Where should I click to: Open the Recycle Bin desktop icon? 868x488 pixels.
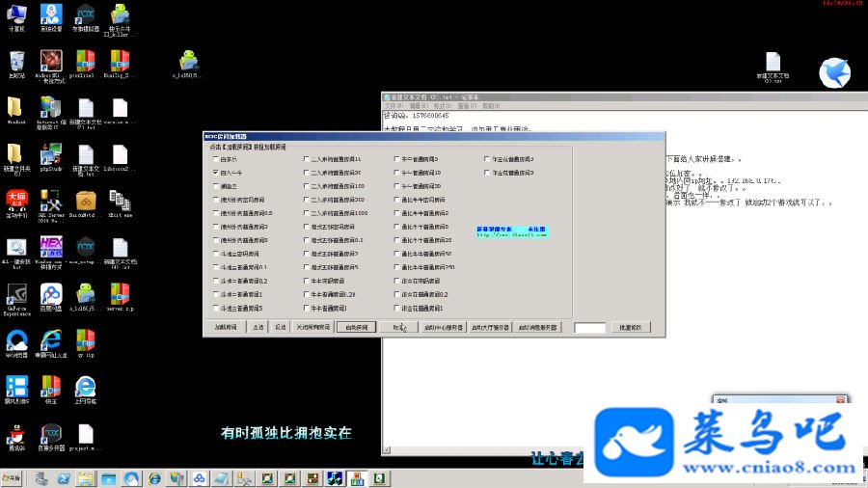[x=16, y=65]
